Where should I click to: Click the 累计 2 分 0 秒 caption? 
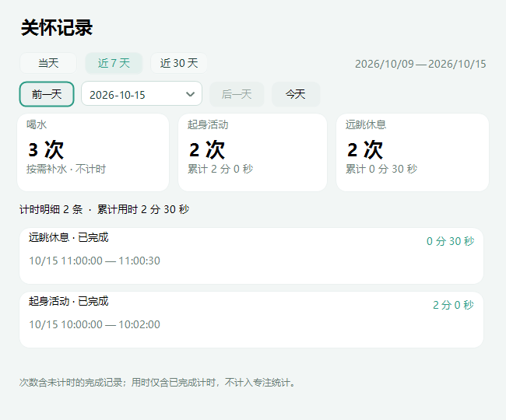pyautogui.click(x=220, y=169)
